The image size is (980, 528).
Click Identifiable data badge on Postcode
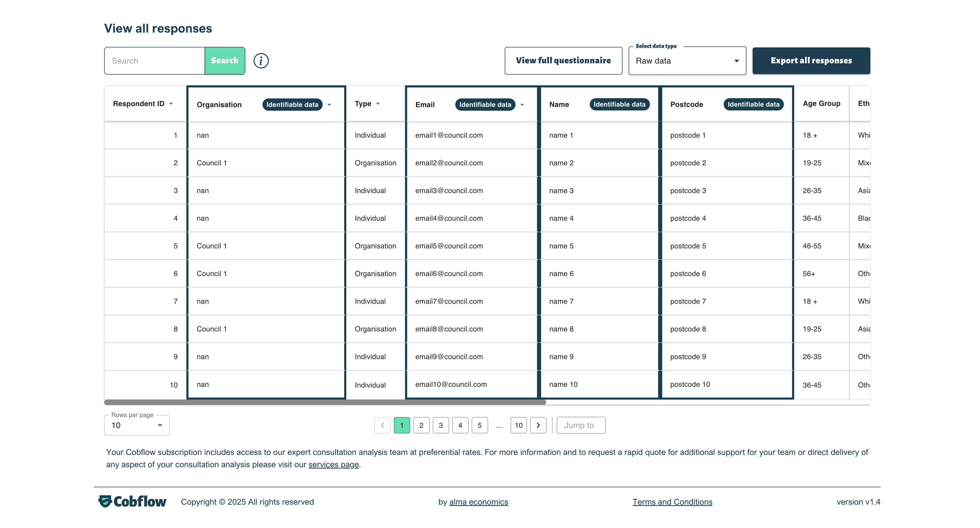pyautogui.click(x=753, y=104)
